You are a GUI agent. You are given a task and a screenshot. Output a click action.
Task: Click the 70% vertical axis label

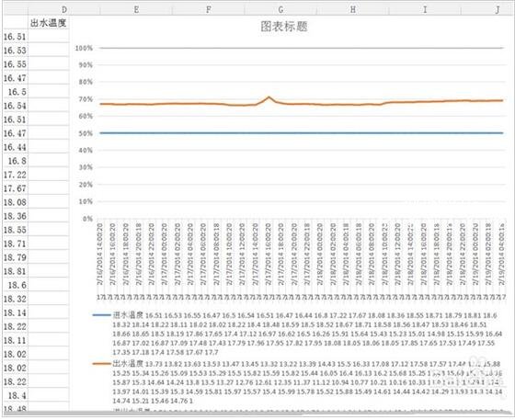tap(86, 99)
